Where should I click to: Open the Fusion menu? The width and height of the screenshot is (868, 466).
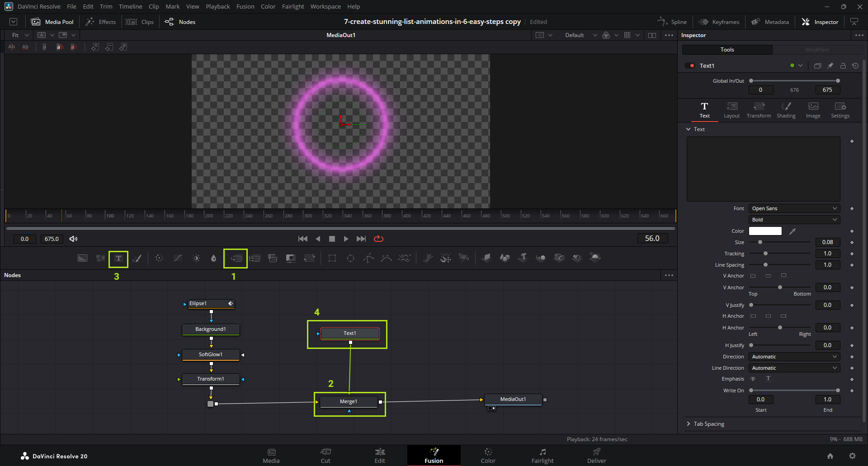click(245, 6)
